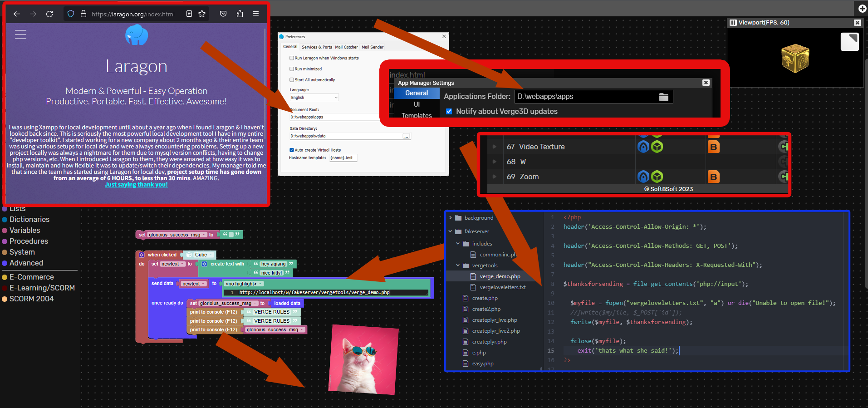Screen dimensions: 868x408
Task: Browse for the Applications Folder
Action: coord(664,97)
